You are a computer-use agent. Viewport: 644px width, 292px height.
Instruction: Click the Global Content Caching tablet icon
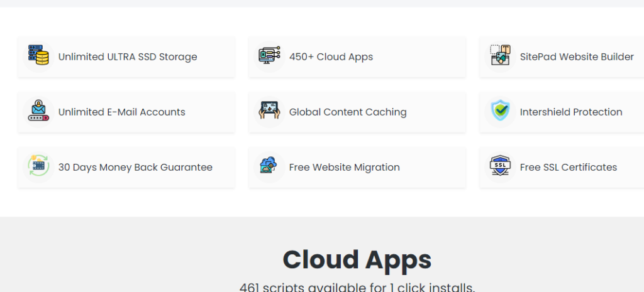coord(269,111)
